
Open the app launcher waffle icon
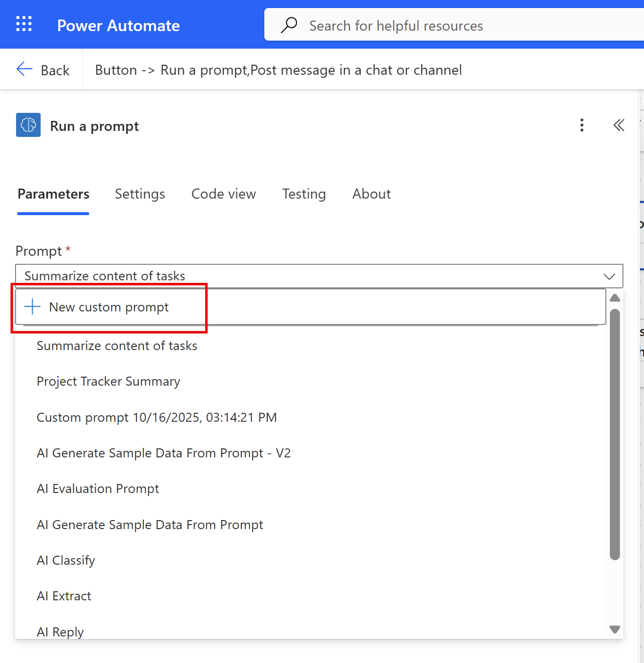click(24, 24)
